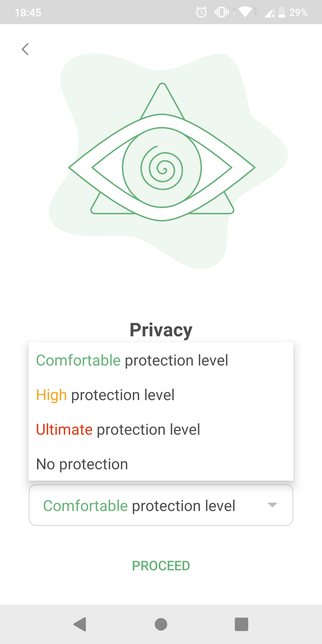This screenshot has width=322, height=644.
Task: Select High protection level option
Action: point(161,395)
